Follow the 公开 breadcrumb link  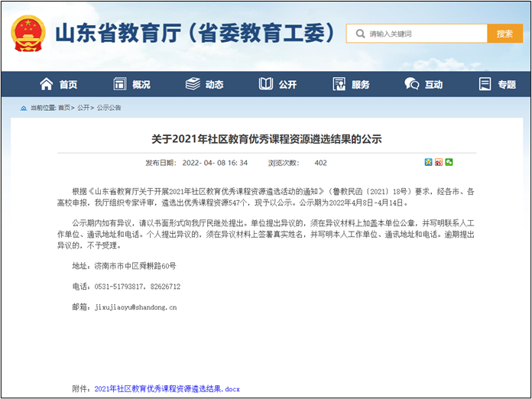tap(83, 108)
